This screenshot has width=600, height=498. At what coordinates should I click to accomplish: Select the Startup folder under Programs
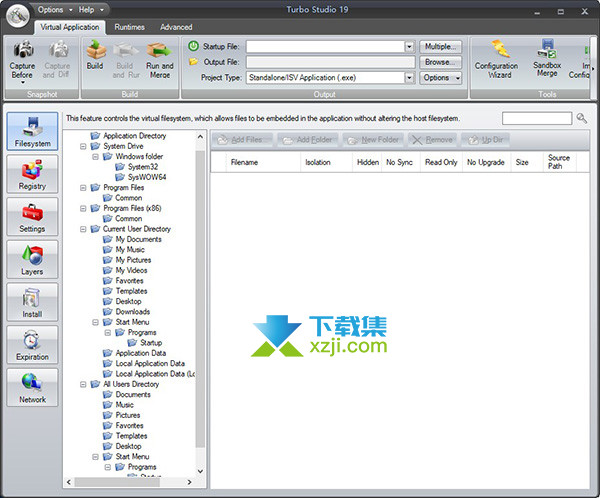151,343
